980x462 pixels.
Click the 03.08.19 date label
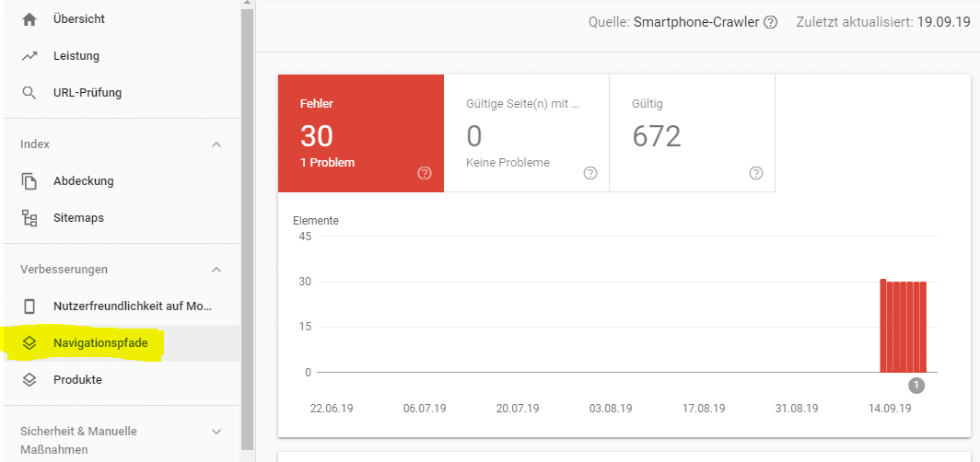tap(611, 409)
